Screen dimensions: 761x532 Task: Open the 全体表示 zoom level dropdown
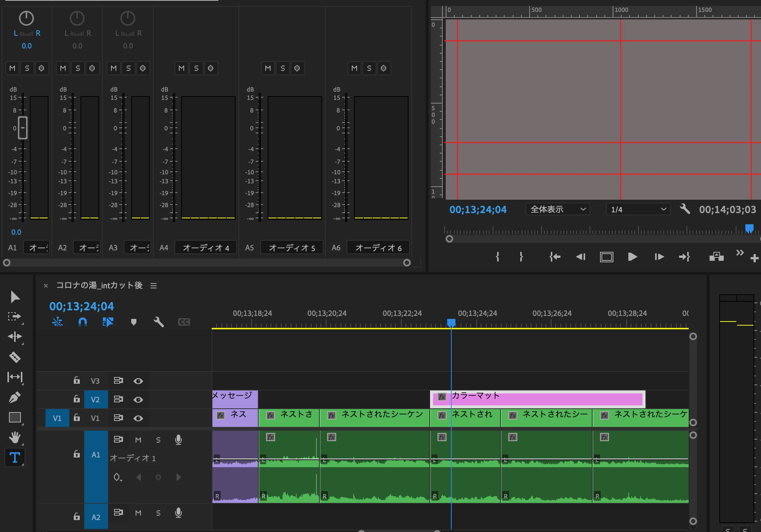(x=558, y=209)
